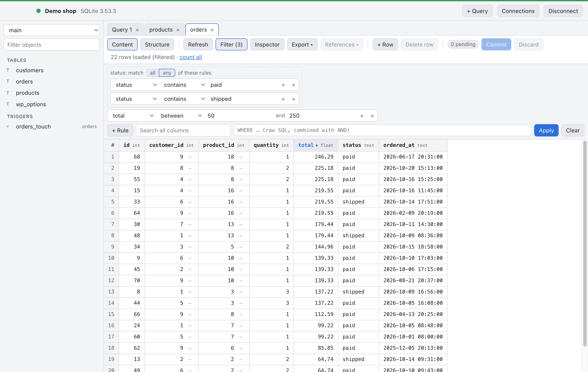Close the Query 1 tab
The height and width of the screenshot is (372, 588).
click(x=137, y=30)
